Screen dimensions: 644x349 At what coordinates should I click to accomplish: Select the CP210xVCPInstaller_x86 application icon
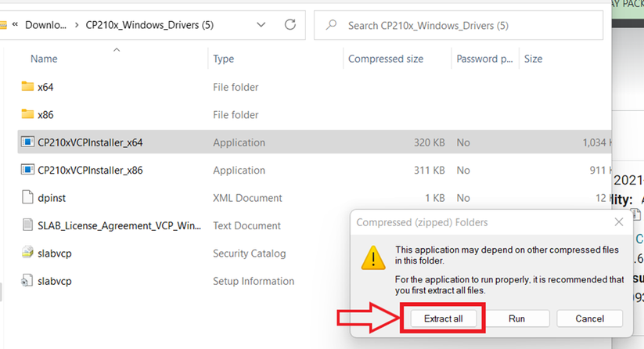click(27, 170)
